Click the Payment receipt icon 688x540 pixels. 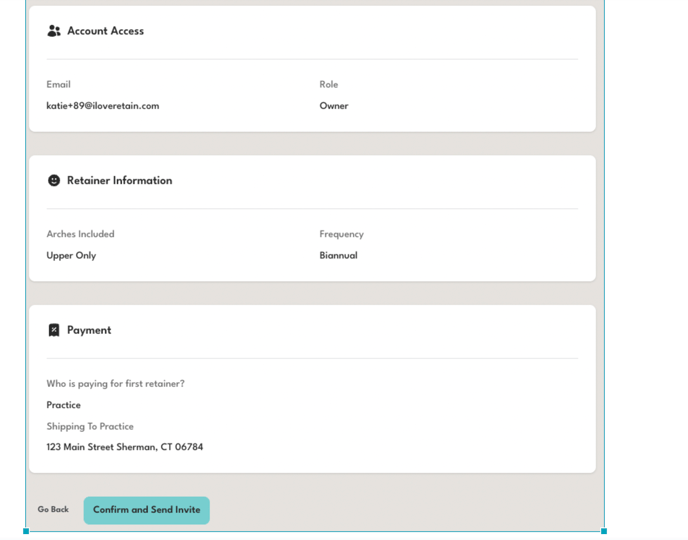click(x=54, y=330)
